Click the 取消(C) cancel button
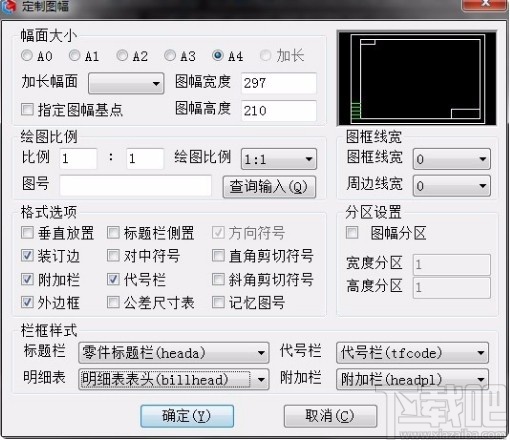This screenshot has width=510, height=440. coord(330,416)
